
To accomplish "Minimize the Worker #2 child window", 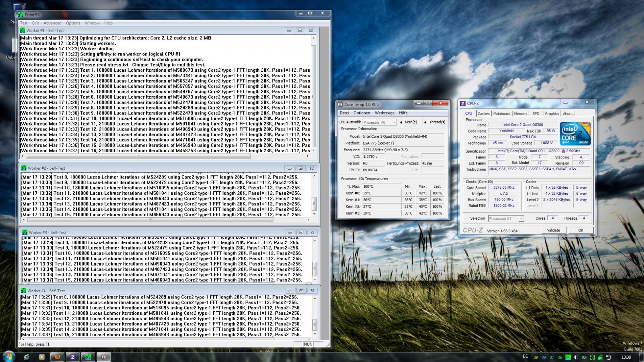I will (x=290, y=168).
